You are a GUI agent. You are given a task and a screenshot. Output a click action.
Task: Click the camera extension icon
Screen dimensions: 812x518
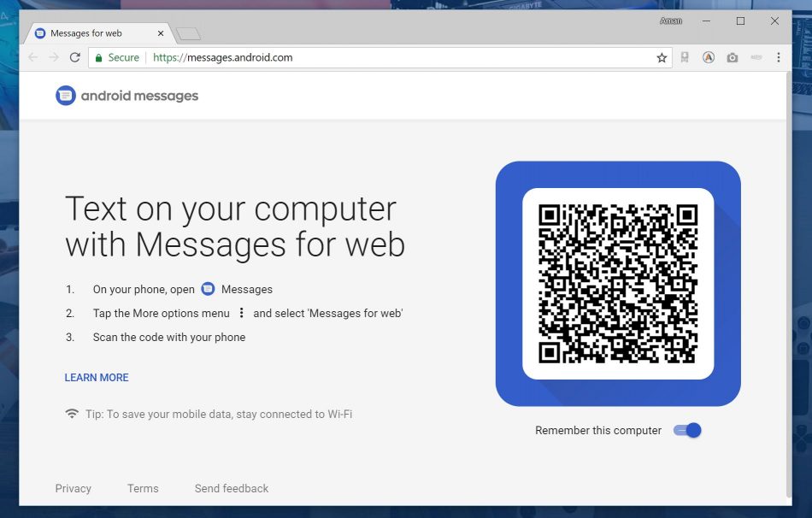[x=733, y=57]
